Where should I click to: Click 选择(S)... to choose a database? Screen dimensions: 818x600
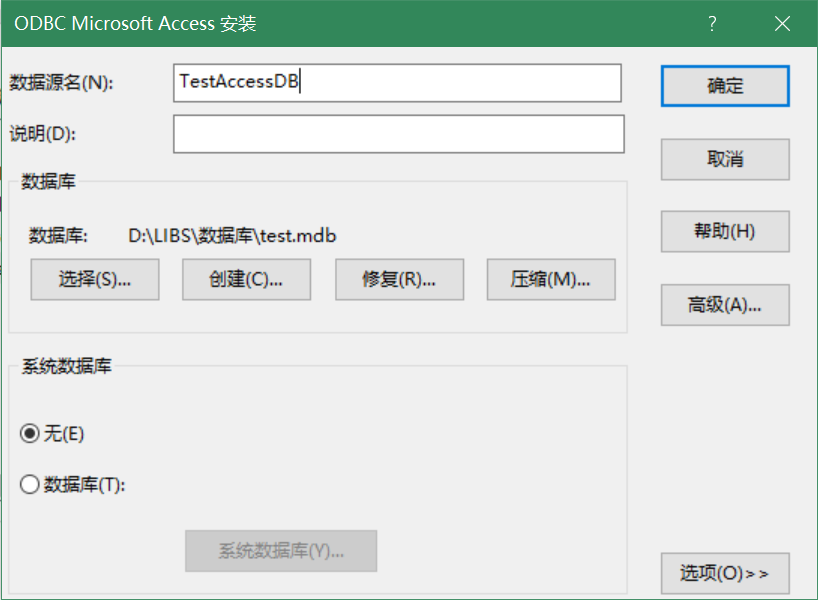(95, 280)
